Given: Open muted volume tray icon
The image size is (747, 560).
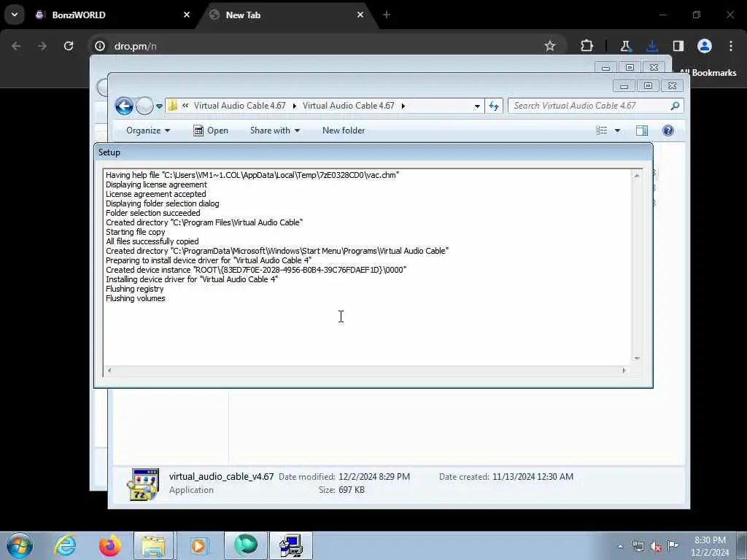Looking at the screenshot, I should click(x=656, y=546).
